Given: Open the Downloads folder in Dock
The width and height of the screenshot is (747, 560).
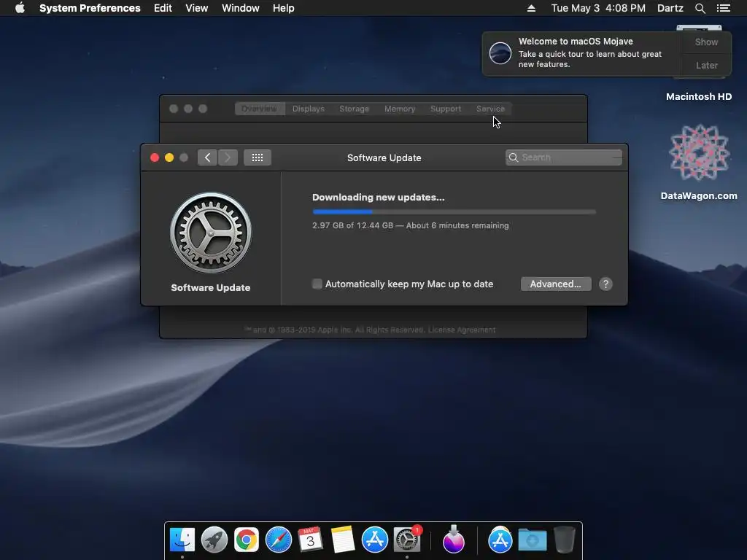Looking at the screenshot, I should pos(533,540).
